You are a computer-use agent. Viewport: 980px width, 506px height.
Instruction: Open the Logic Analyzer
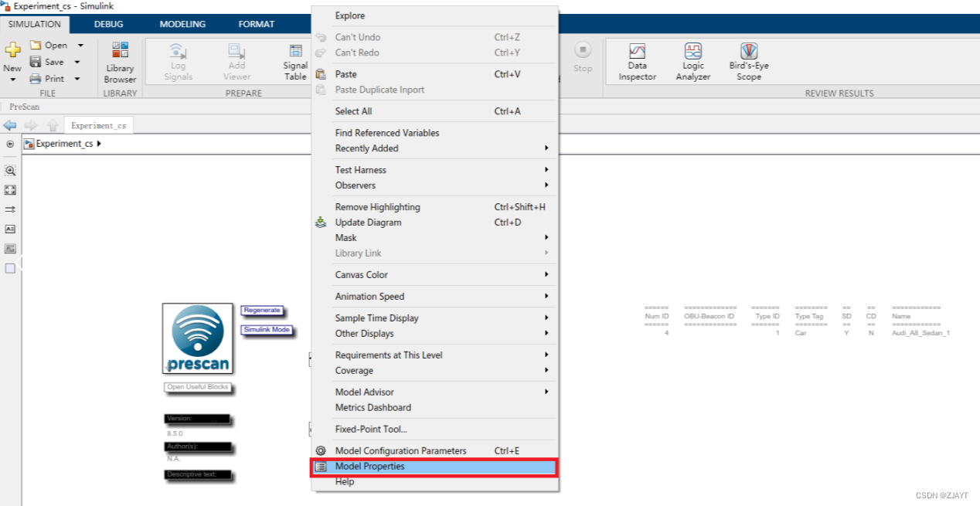click(692, 62)
